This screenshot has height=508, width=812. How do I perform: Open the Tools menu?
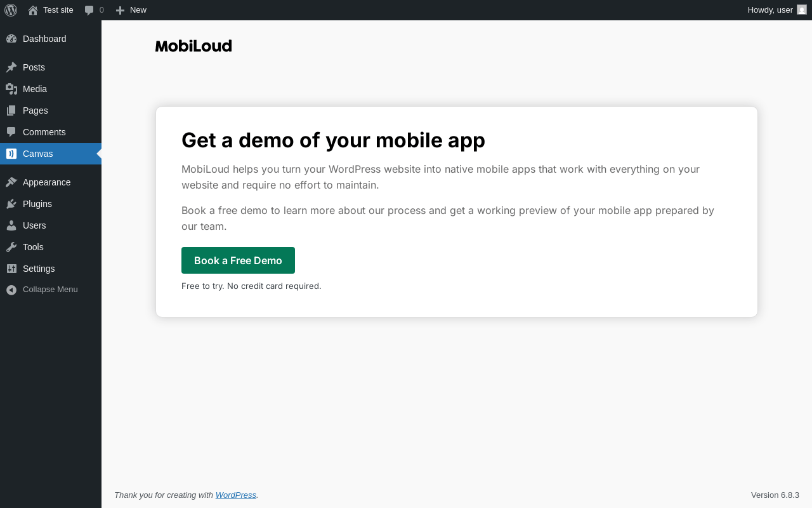pyautogui.click(x=51, y=247)
